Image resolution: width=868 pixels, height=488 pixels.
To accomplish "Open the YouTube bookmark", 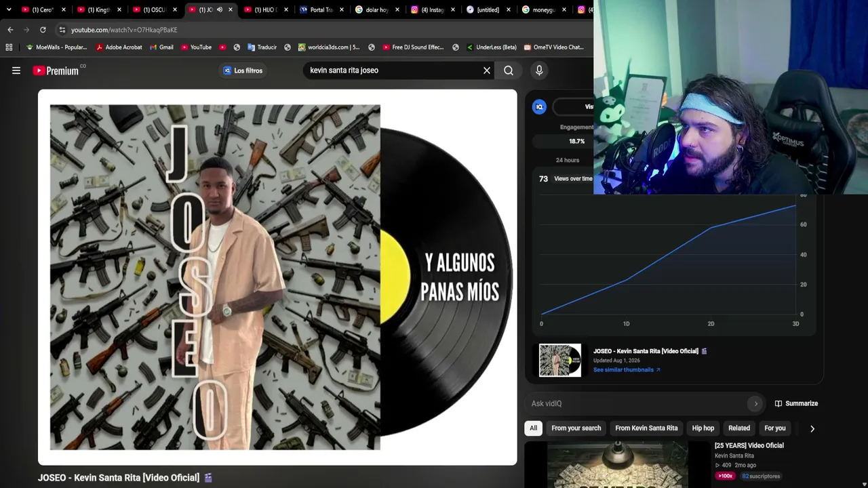I will coord(196,47).
